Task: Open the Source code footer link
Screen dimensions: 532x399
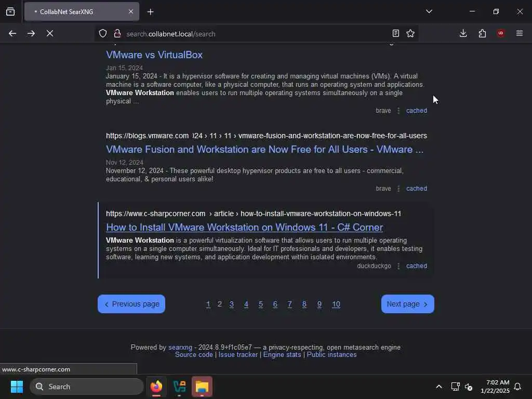Action: pyautogui.click(x=194, y=354)
